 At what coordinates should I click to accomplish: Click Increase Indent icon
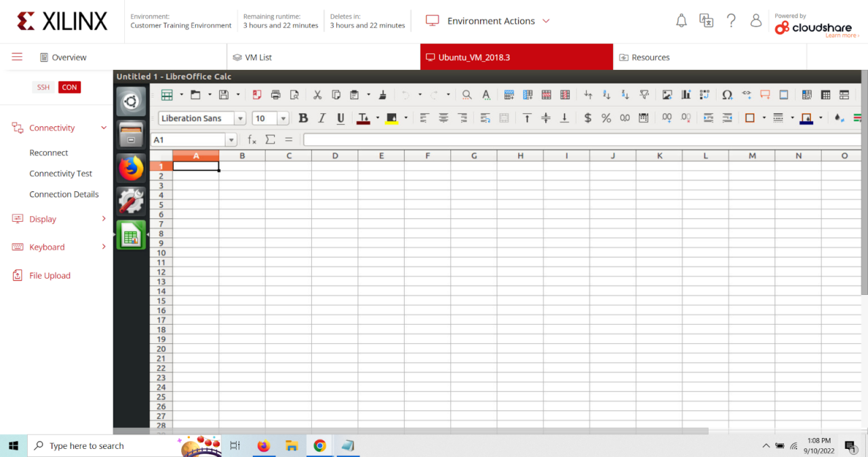point(709,118)
